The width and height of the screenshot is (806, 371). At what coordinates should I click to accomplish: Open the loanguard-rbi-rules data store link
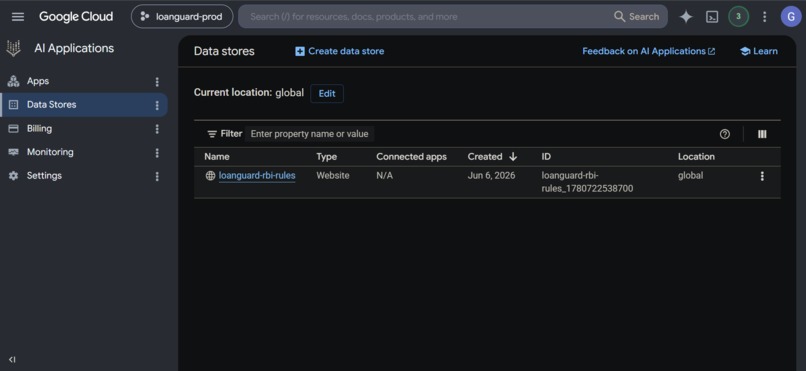coord(257,176)
